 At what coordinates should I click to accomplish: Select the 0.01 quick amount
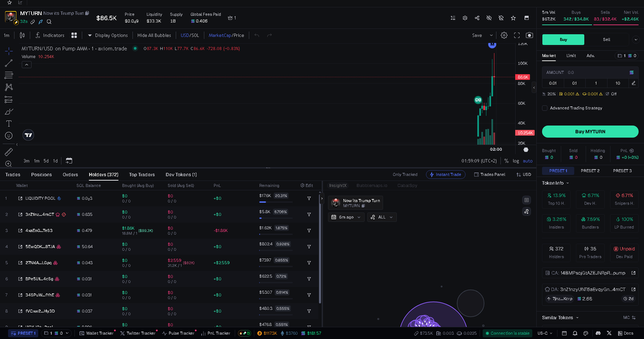(553, 83)
